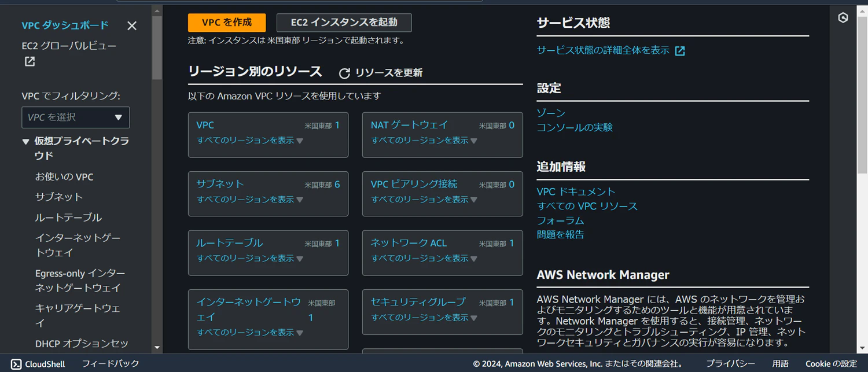This screenshot has width=868, height=372.
Task: Open サブネット in the sidebar navigation
Action: (x=59, y=197)
